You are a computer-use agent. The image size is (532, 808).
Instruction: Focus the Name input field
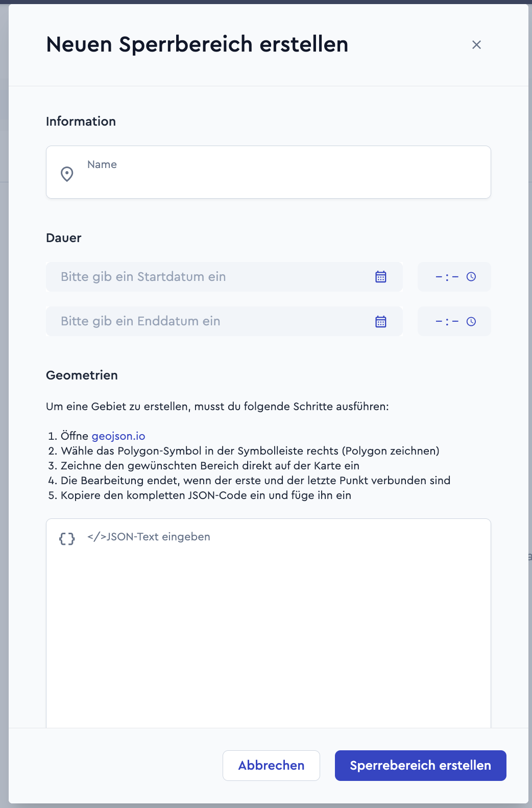269,172
